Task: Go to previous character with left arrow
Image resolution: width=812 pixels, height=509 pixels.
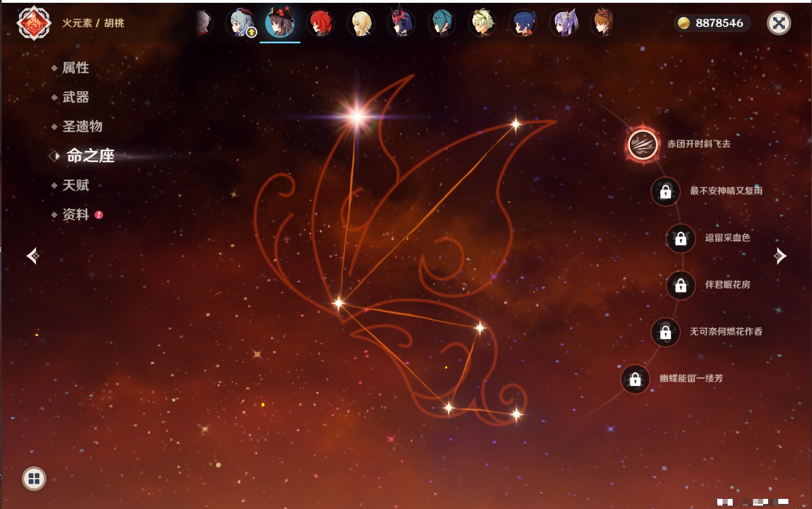Action: pos(33,256)
